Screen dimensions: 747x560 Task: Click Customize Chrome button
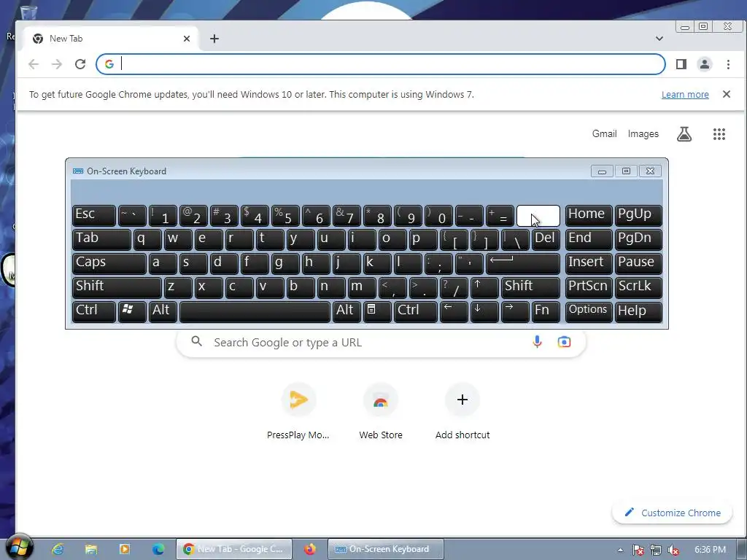(x=672, y=513)
